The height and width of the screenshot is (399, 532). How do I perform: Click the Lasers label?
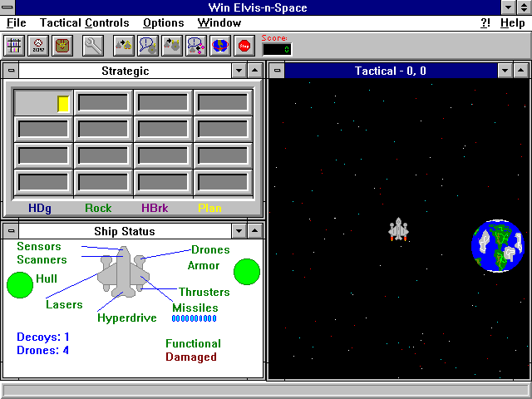point(64,304)
